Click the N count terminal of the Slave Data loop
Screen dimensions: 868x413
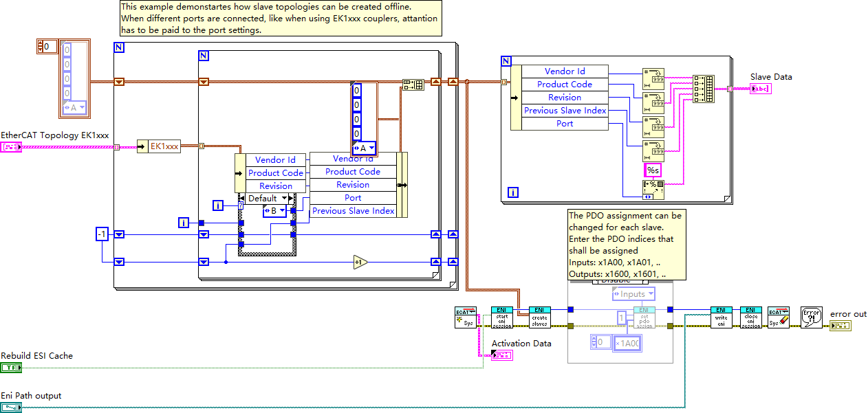coord(506,61)
